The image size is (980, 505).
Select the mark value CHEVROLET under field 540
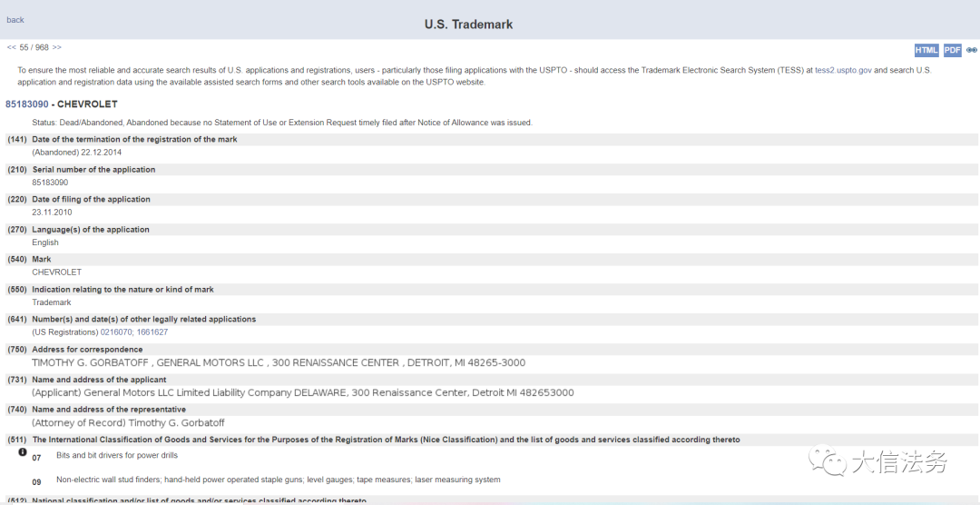[57, 272]
